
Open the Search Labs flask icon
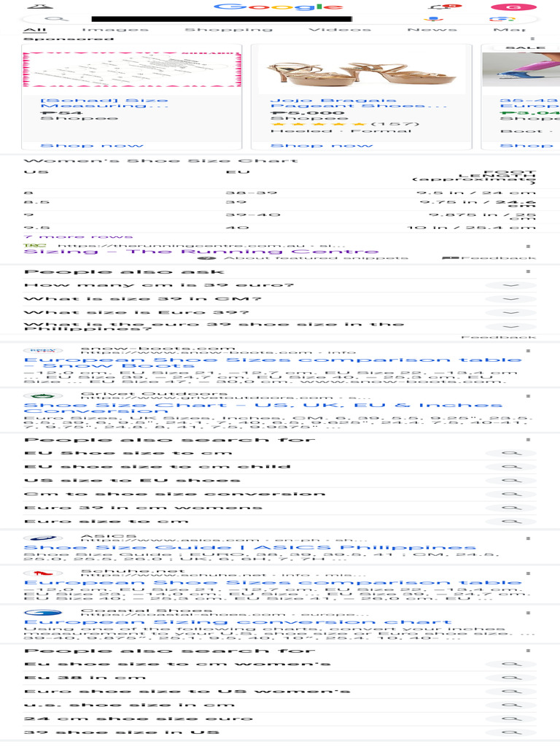pyautogui.click(x=40, y=7)
